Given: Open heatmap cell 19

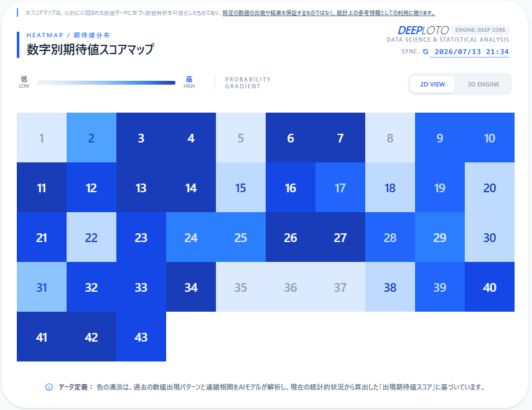Looking at the screenshot, I should pyautogui.click(x=440, y=187).
